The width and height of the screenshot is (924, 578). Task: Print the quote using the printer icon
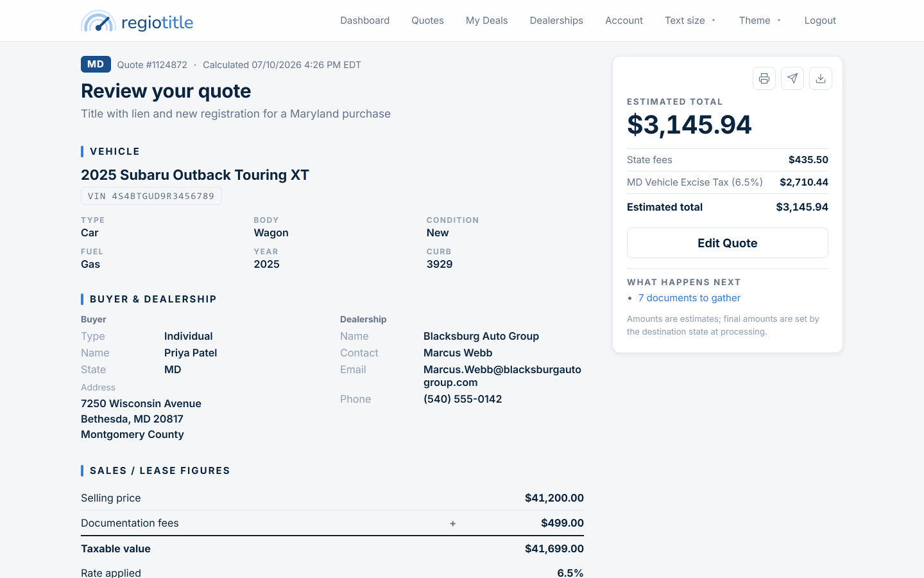point(764,78)
